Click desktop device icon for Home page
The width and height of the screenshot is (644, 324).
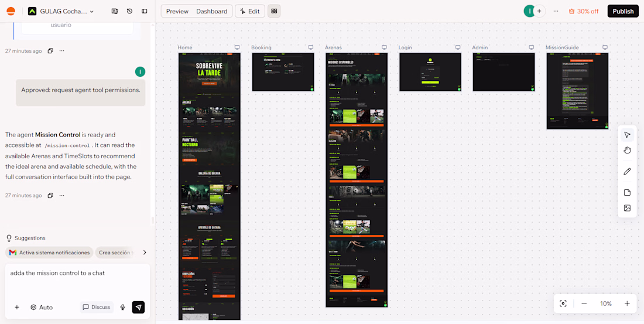click(237, 47)
